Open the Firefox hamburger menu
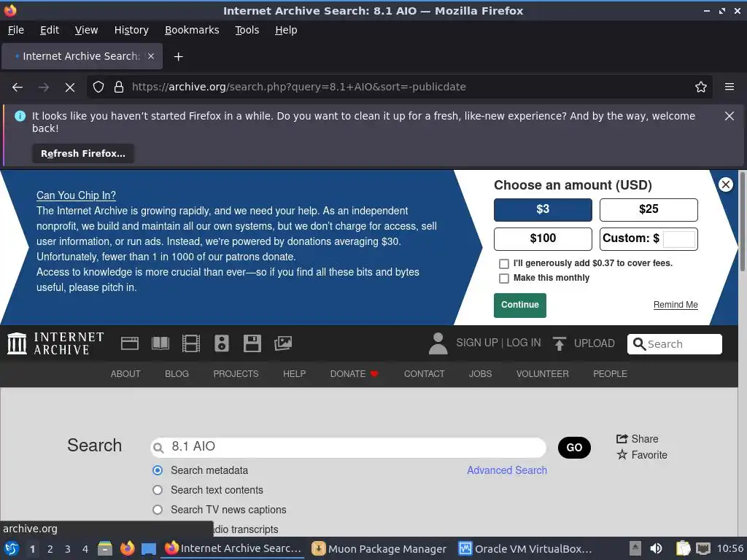 pyautogui.click(x=729, y=87)
